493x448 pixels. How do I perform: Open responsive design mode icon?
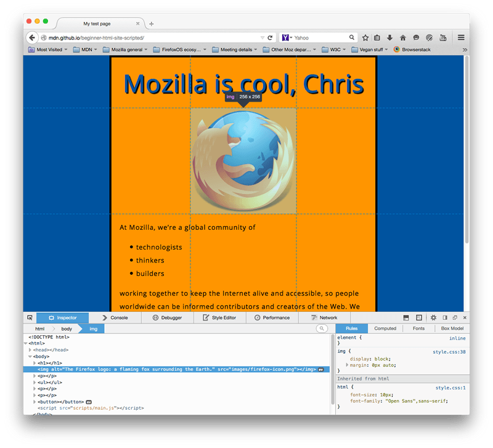[x=419, y=317]
